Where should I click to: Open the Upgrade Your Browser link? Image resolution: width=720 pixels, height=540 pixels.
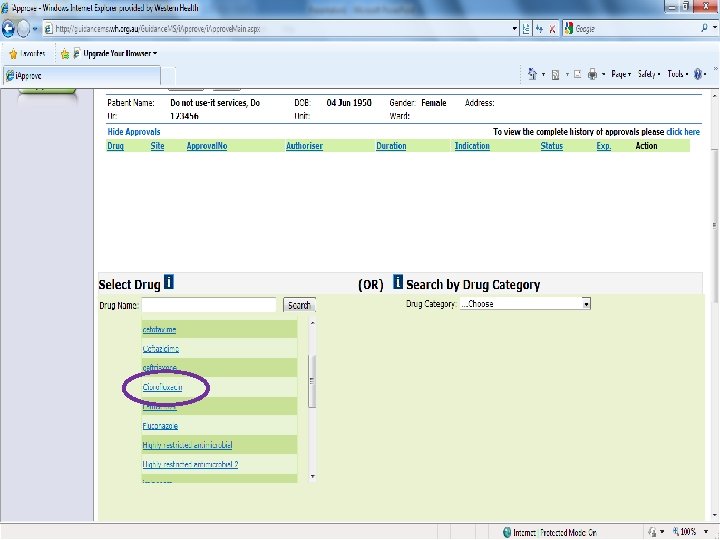(116, 54)
